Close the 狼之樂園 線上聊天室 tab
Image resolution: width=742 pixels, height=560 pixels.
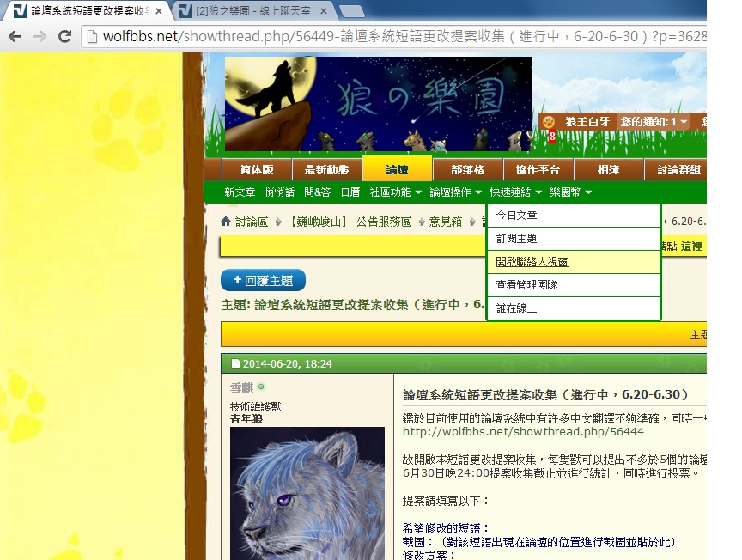pos(324,11)
